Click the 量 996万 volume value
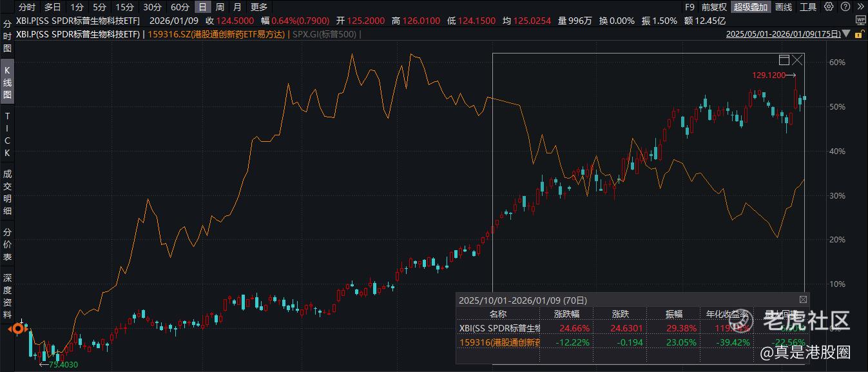The height and width of the screenshot is (372, 868). [x=576, y=20]
